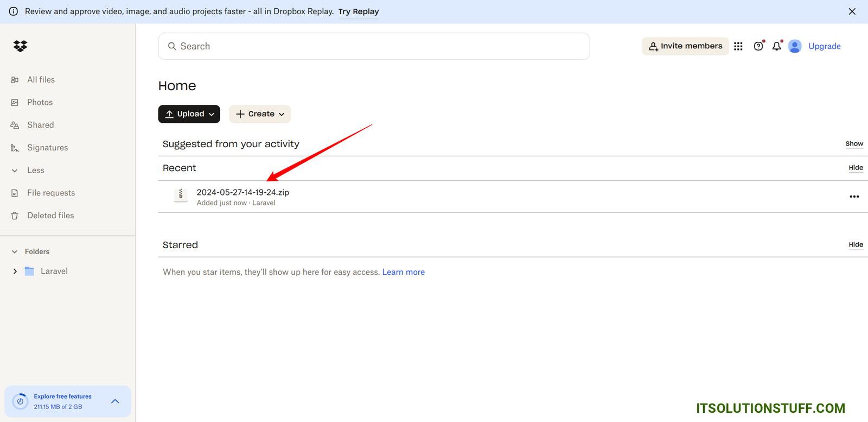Open the help question mark icon
Viewport: 868px width, 422px height.
pos(758,47)
